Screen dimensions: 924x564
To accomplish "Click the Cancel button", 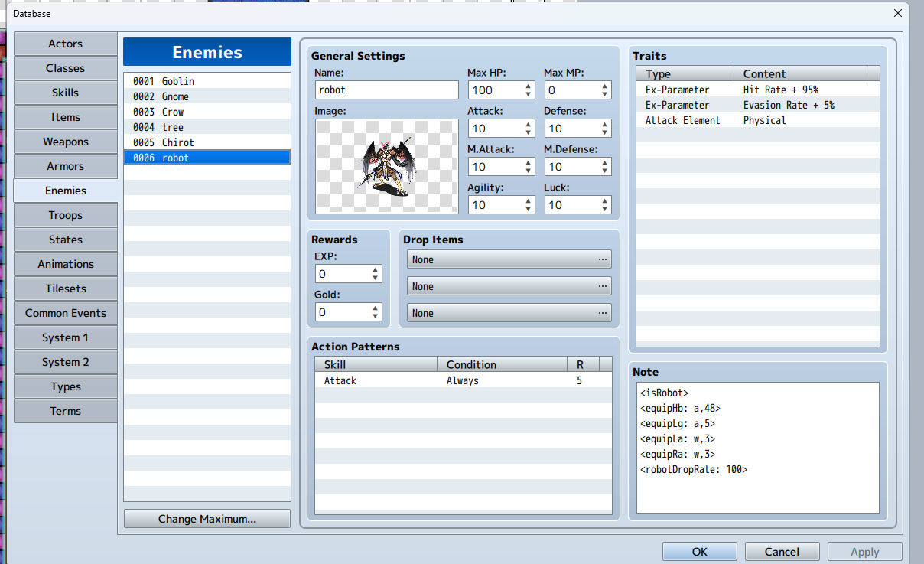I will pos(782,552).
